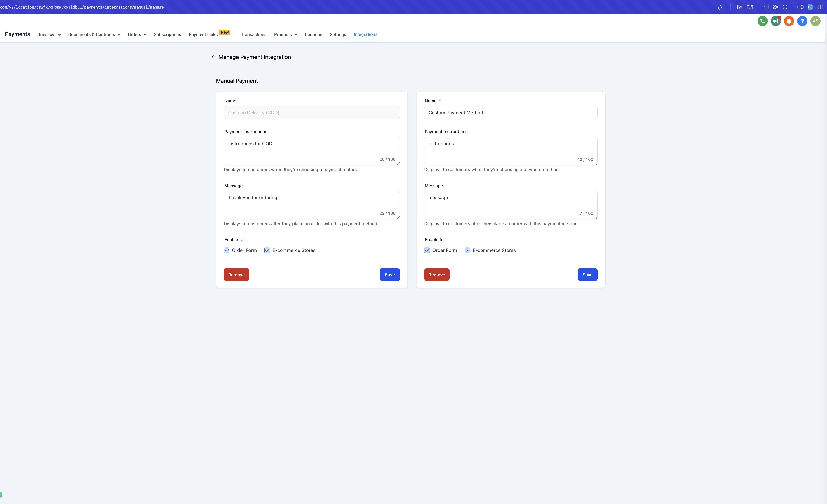
Task: Click the blue help question mark icon
Action: click(802, 21)
